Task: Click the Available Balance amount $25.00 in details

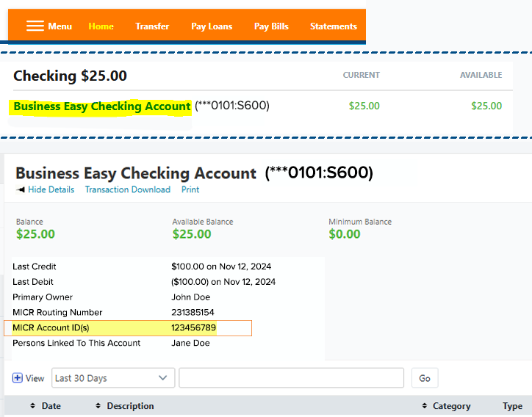Action: pos(192,234)
